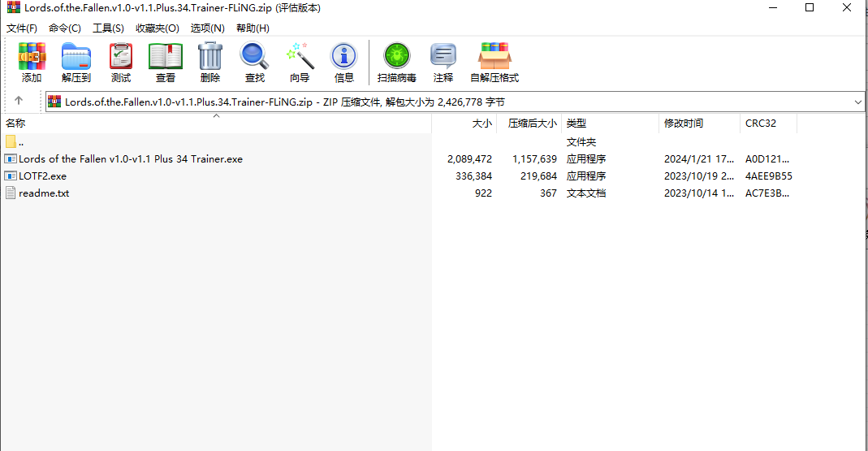Sort list by 名称 column header
Image resolution: width=868 pixels, height=451 pixels.
pyautogui.click(x=16, y=124)
